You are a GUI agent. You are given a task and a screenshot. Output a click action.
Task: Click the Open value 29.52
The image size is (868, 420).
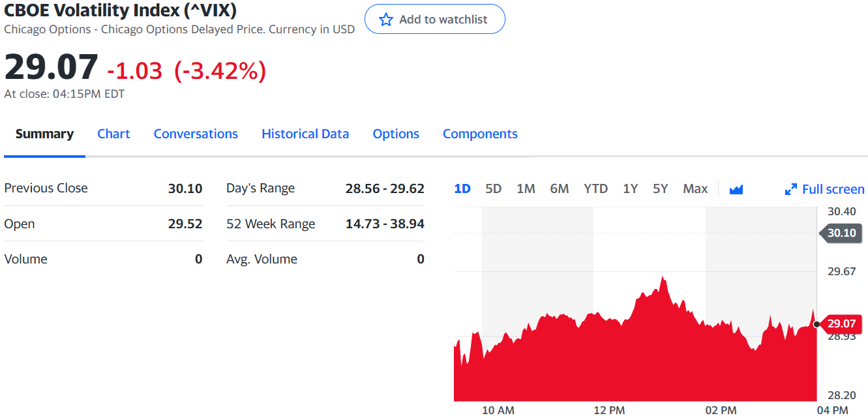click(x=185, y=224)
